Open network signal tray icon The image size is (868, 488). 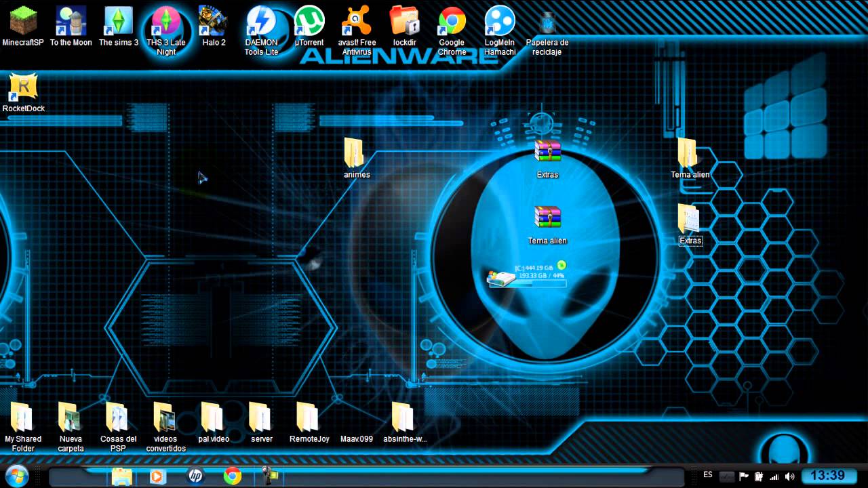click(x=774, y=476)
